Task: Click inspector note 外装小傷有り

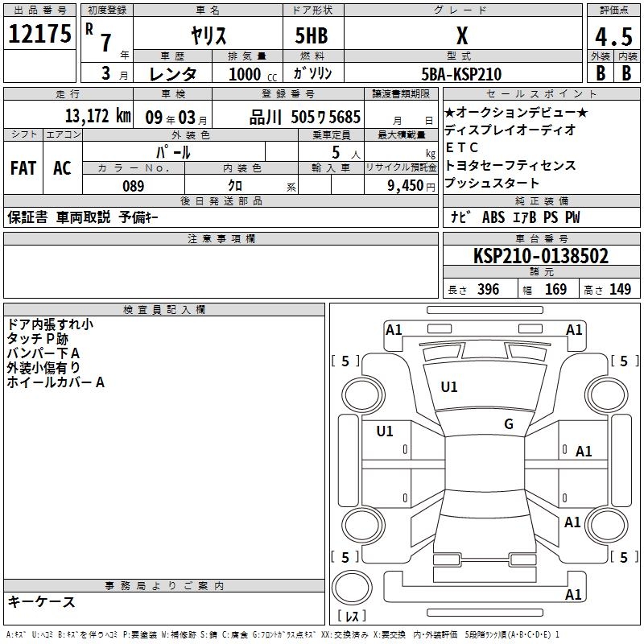Action: (x=43, y=368)
